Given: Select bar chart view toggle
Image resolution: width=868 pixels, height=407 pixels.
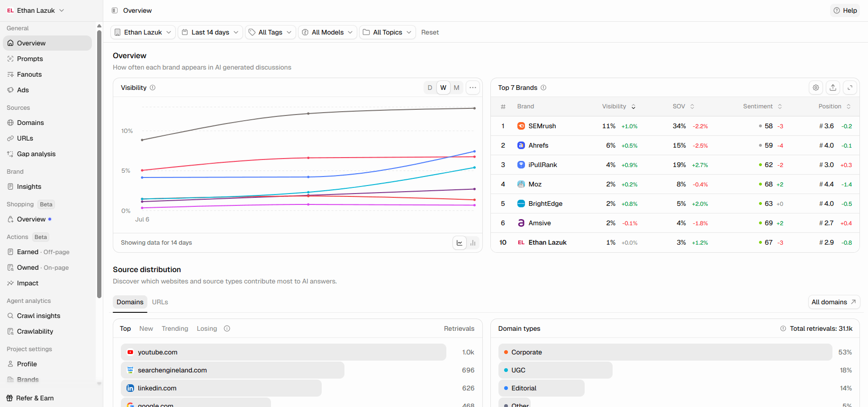Looking at the screenshot, I should [473, 243].
